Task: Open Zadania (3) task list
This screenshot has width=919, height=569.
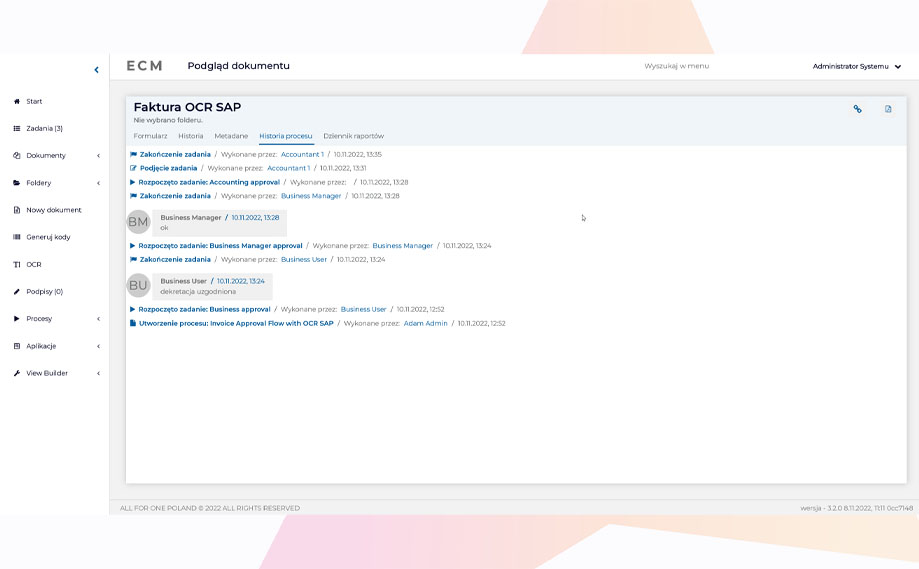Action: click(x=44, y=128)
